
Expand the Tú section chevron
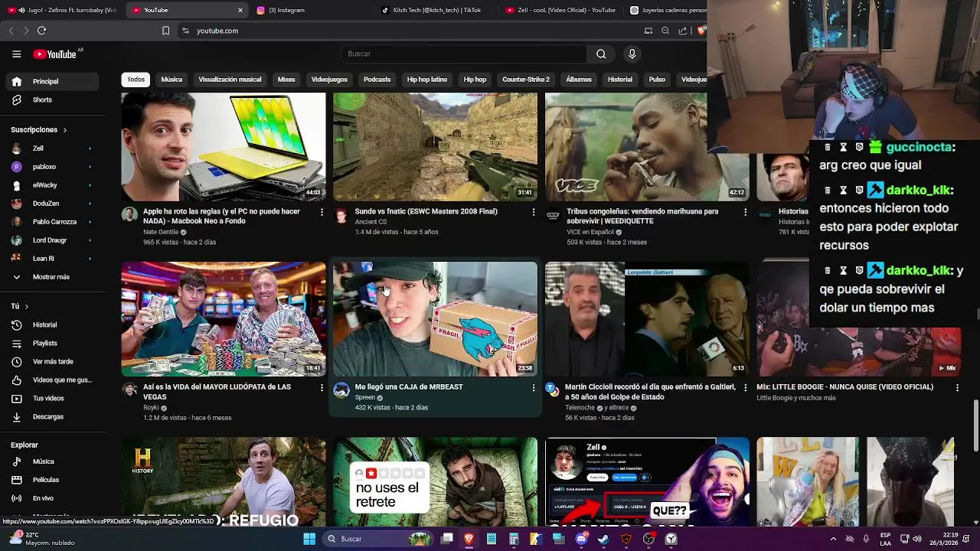[x=26, y=306]
